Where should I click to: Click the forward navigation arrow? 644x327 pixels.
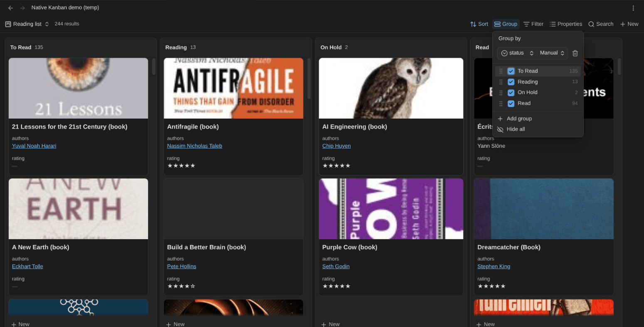(x=22, y=8)
